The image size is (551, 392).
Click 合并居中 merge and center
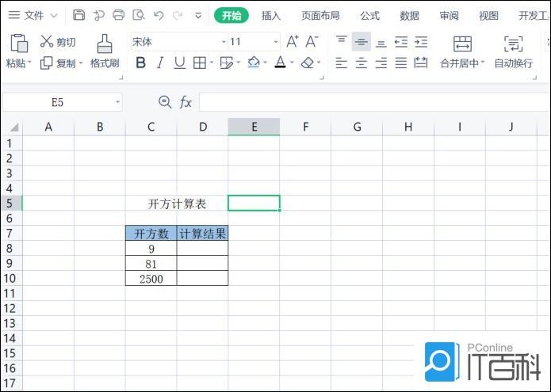pos(462,51)
